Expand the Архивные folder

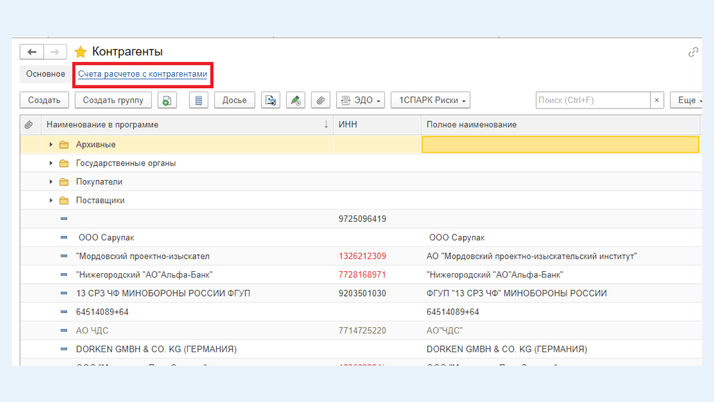(x=51, y=145)
